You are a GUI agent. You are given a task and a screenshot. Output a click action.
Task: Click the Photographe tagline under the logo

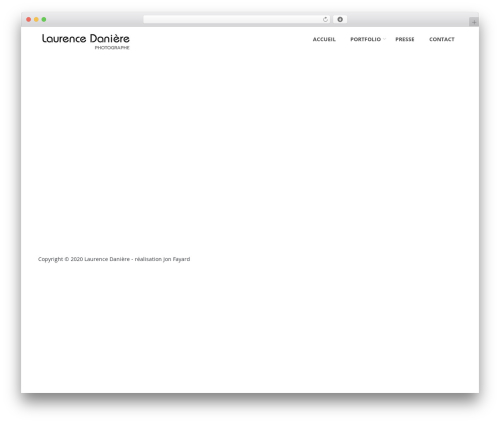[x=112, y=48]
